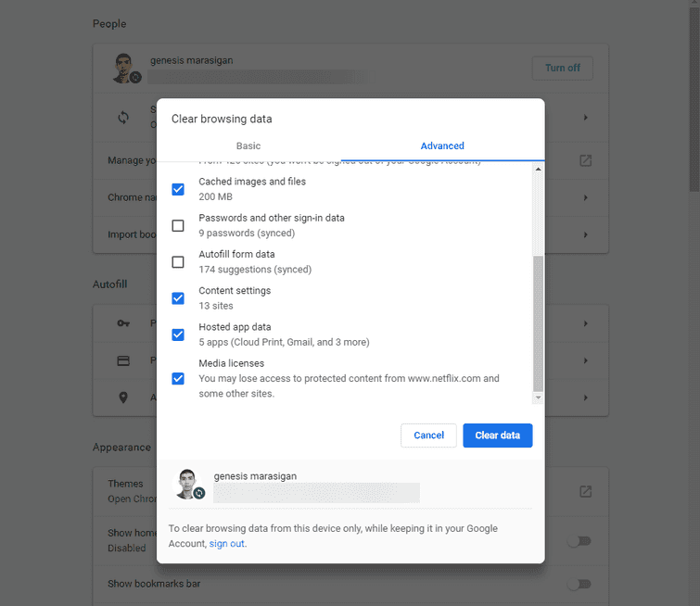Cancel the clear browsing data dialog
This screenshot has width=700, height=606.
428,436
